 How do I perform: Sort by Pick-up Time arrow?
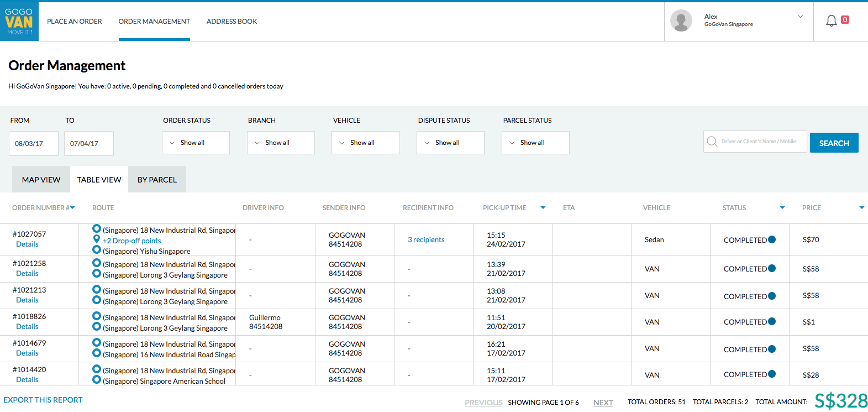pos(543,208)
